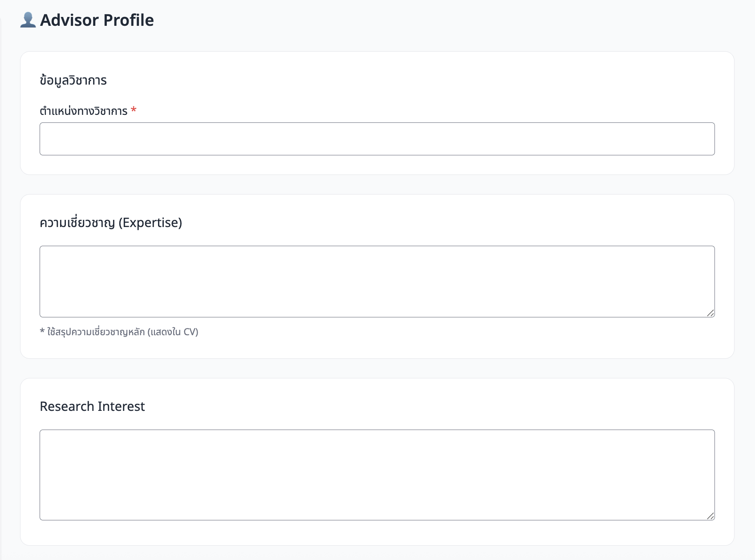This screenshot has width=755, height=560.
Task: Click the Research Interest section title
Action: point(92,406)
